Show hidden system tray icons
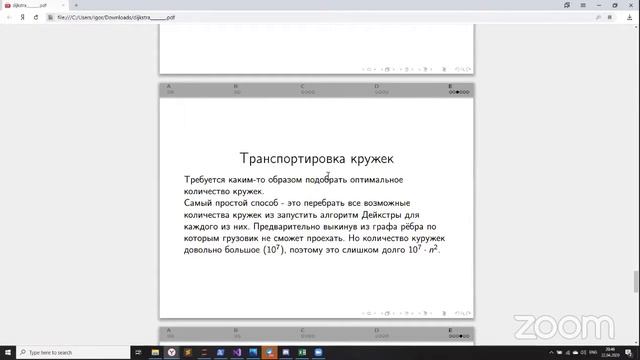This screenshot has height=360, width=640. click(551, 352)
